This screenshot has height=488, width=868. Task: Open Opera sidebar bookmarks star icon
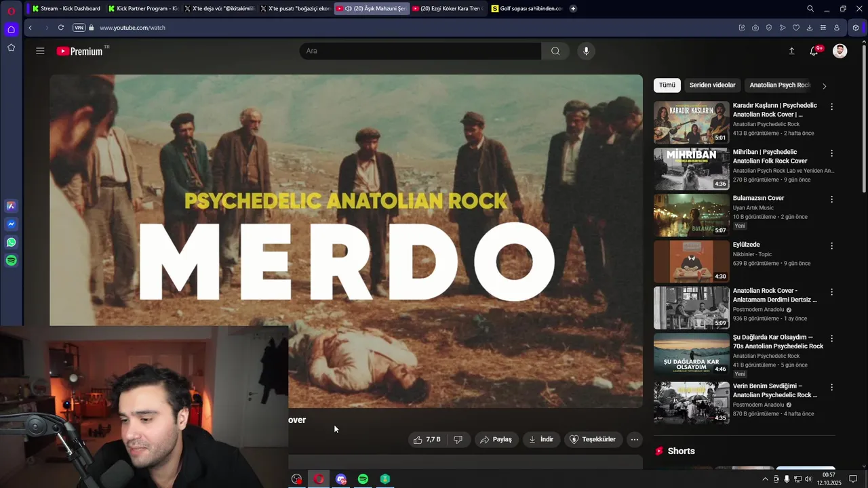[x=11, y=47]
